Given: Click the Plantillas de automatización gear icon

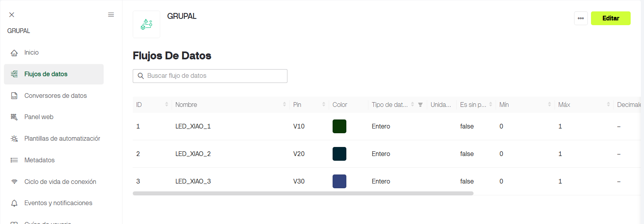Looking at the screenshot, I should [14, 139].
